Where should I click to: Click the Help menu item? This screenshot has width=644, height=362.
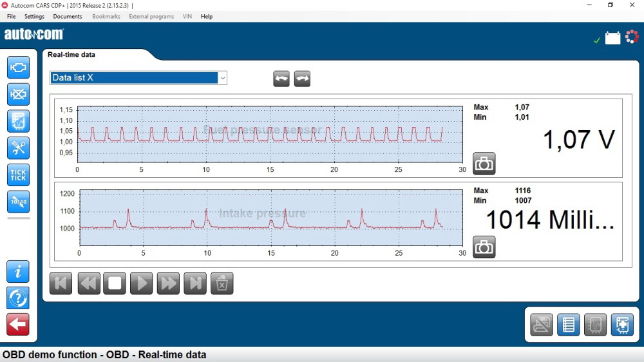tap(207, 17)
